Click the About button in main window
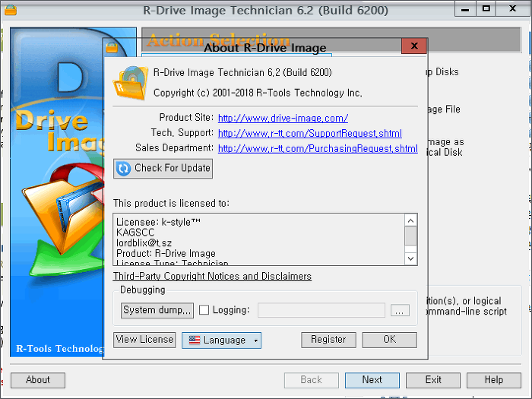Screen dimensions: 532x399 [x=38, y=380]
